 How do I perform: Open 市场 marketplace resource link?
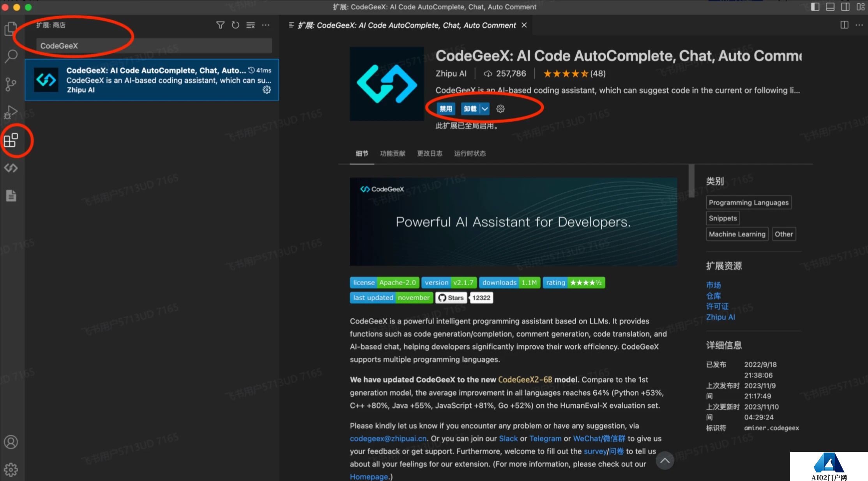[x=714, y=285]
